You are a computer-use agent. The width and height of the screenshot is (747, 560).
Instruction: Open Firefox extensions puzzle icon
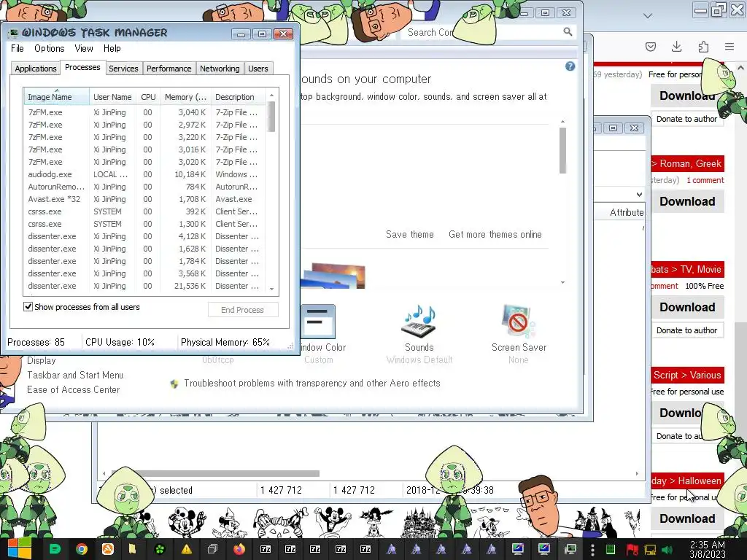[703, 46]
